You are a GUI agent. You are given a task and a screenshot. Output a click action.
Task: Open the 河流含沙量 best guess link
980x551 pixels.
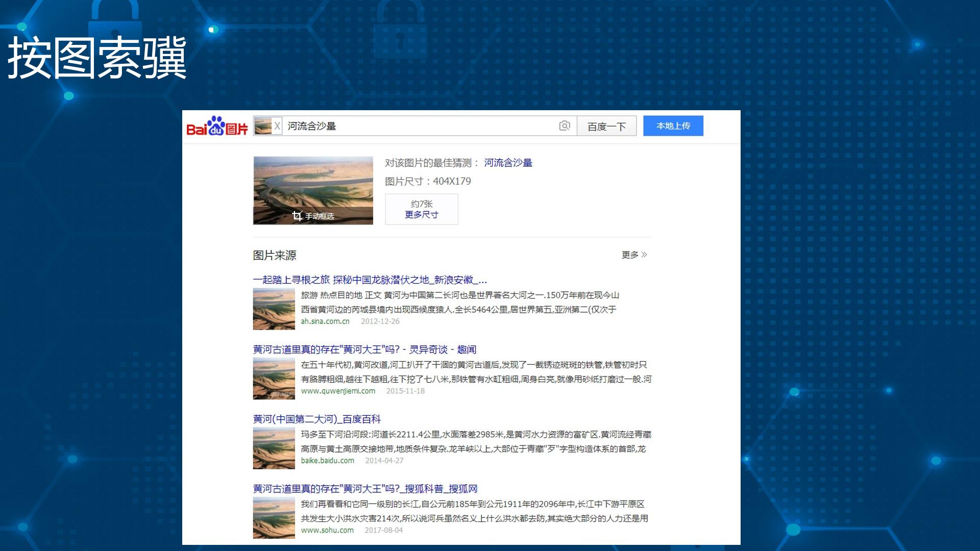pos(508,163)
